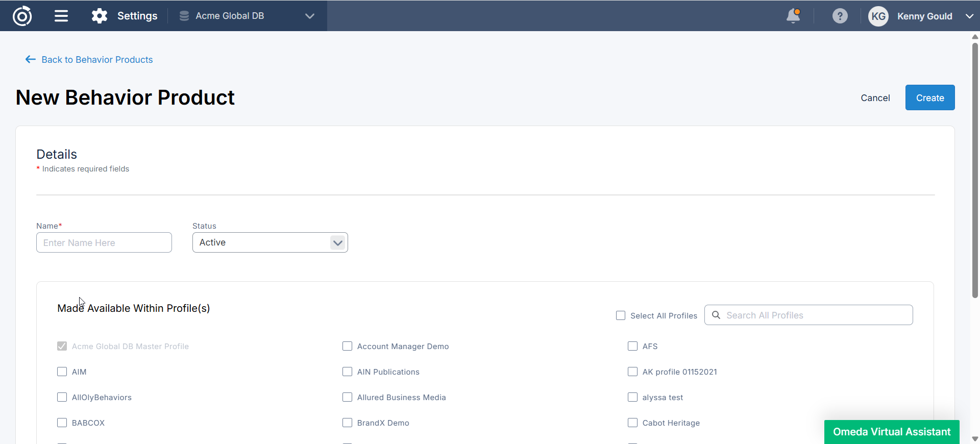The height and width of the screenshot is (444, 980).
Task: Tick the AIN Publications checkbox
Action: coord(348,372)
